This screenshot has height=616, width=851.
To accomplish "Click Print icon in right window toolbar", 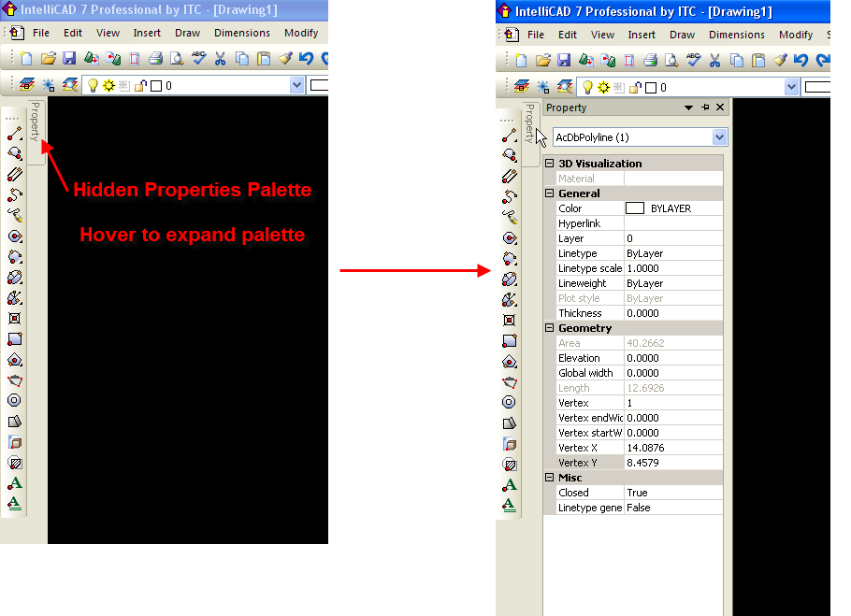I will click(x=650, y=60).
